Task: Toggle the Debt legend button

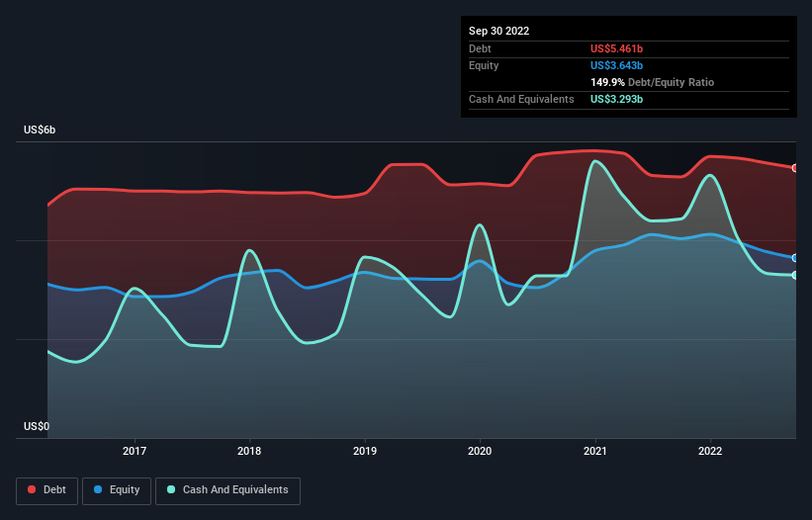Action: pyautogui.click(x=47, y=490)
